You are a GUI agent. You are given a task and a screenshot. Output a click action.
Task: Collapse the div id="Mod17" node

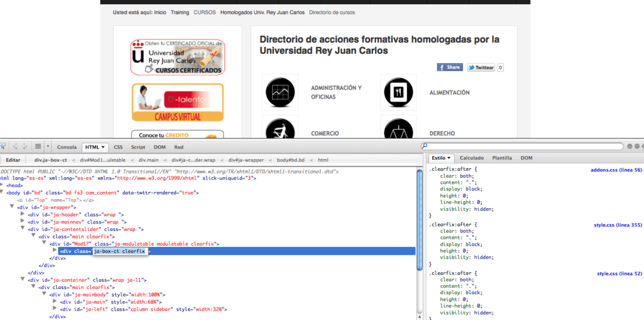pos(44,243)
